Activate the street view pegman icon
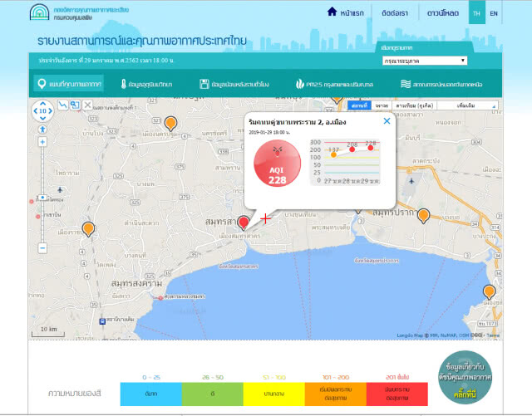Image resolution: width=532 pixels, height=416 pixels. click(42, 130)
